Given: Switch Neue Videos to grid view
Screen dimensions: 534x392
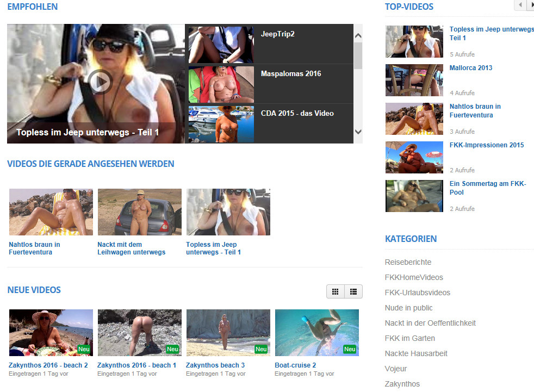Looking at the screenshot, I should pyautogui.click(x=336, y=292).
